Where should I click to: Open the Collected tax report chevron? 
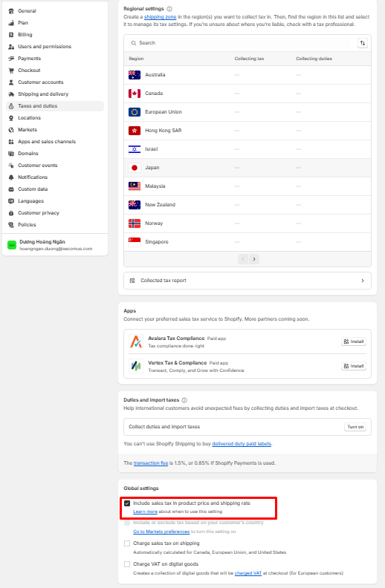point(363,281)
